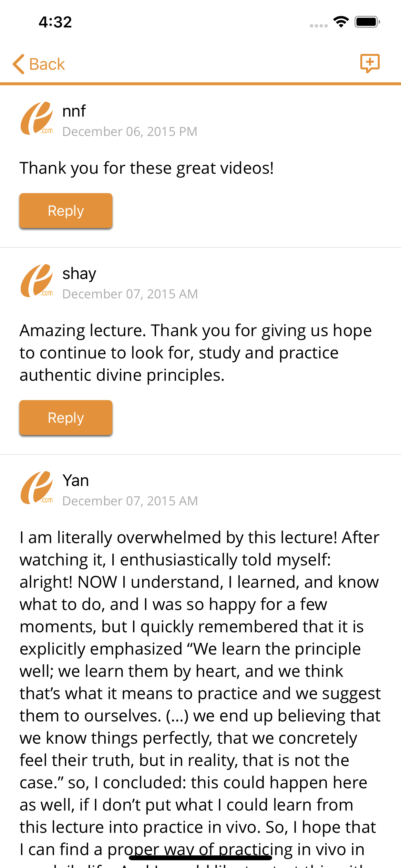This screenshot has height=868, width=401.
Task: Tap the add comment icon
Action: [x=370, y=63]
